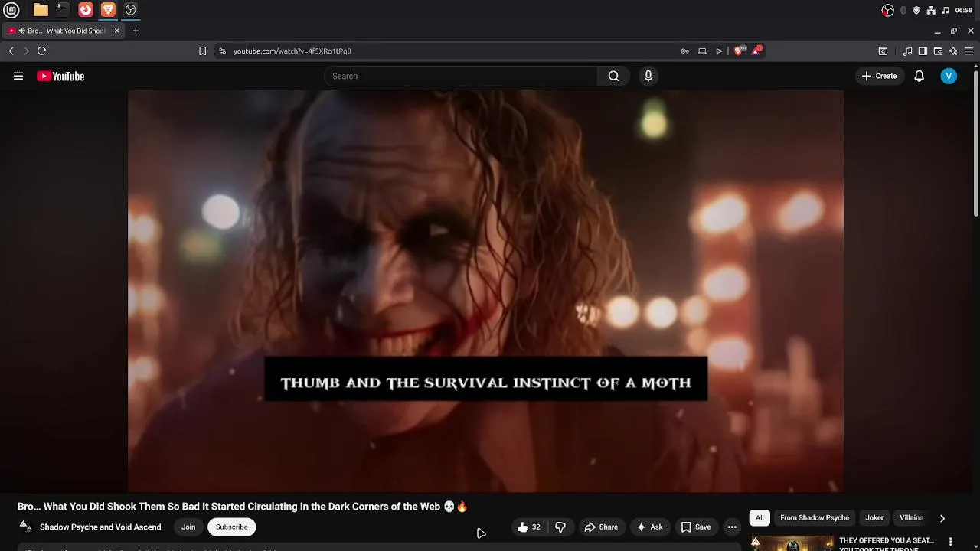This screenshot has width=980, height=551.
Task: Open more actions three-dot menu
Action: click(x=732, y=527)
